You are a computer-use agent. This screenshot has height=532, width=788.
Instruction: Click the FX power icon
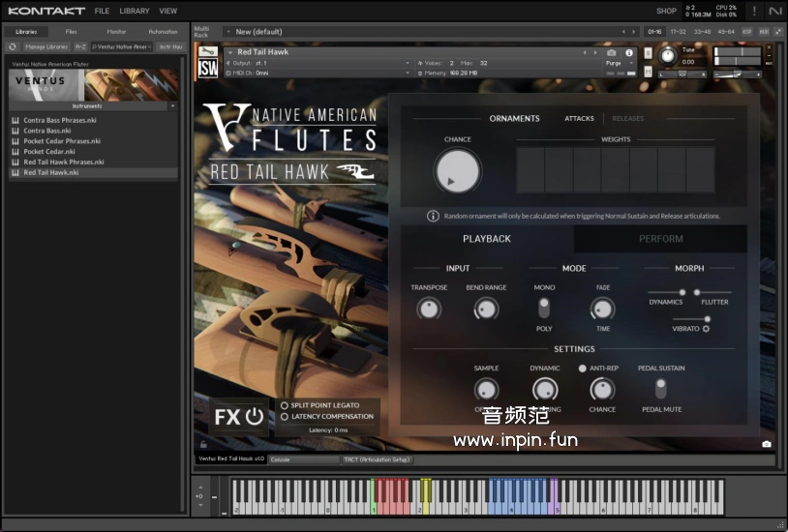click(255, 417)
